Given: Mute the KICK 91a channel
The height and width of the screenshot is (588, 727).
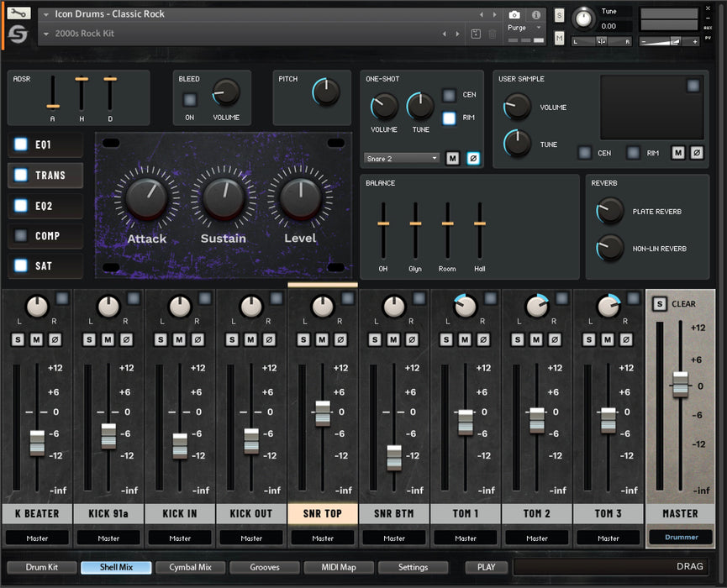Looking at the screenshot, I should 108,339.
